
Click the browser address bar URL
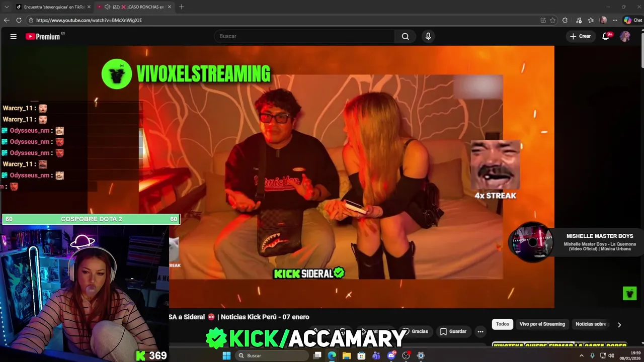pos(89,20)
